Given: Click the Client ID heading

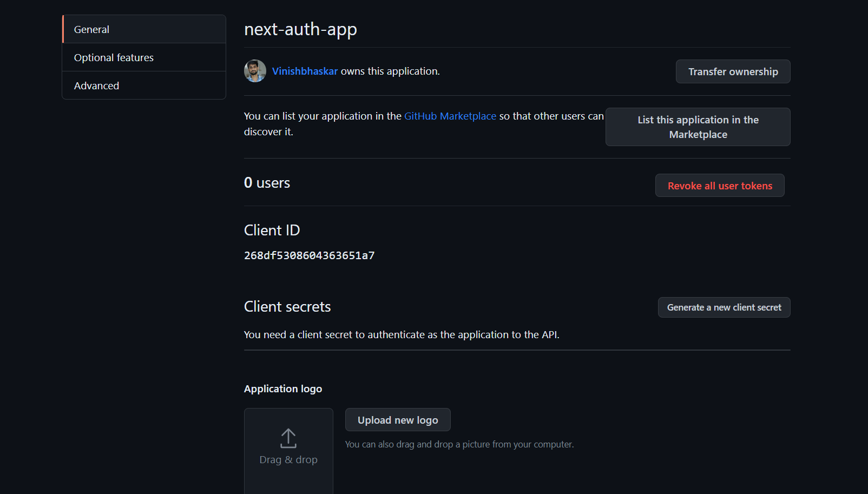Looking at the screenshot, I should coord(272,230).
